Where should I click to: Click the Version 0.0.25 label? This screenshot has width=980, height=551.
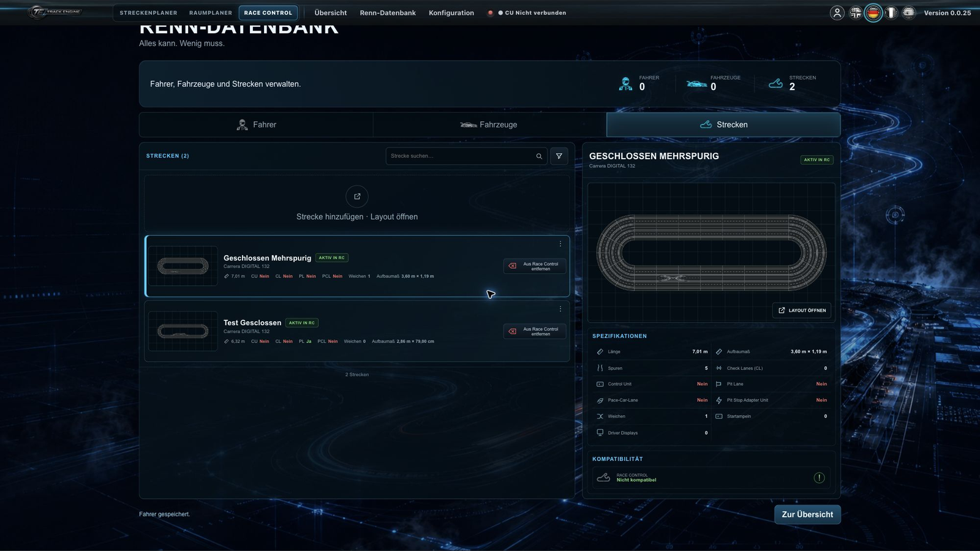point(947,13)
